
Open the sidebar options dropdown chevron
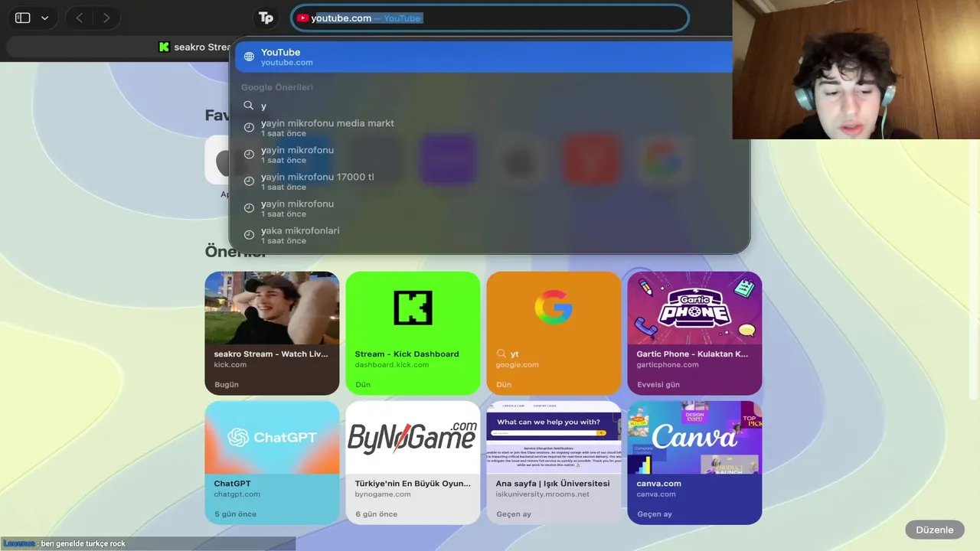(44, 18)
